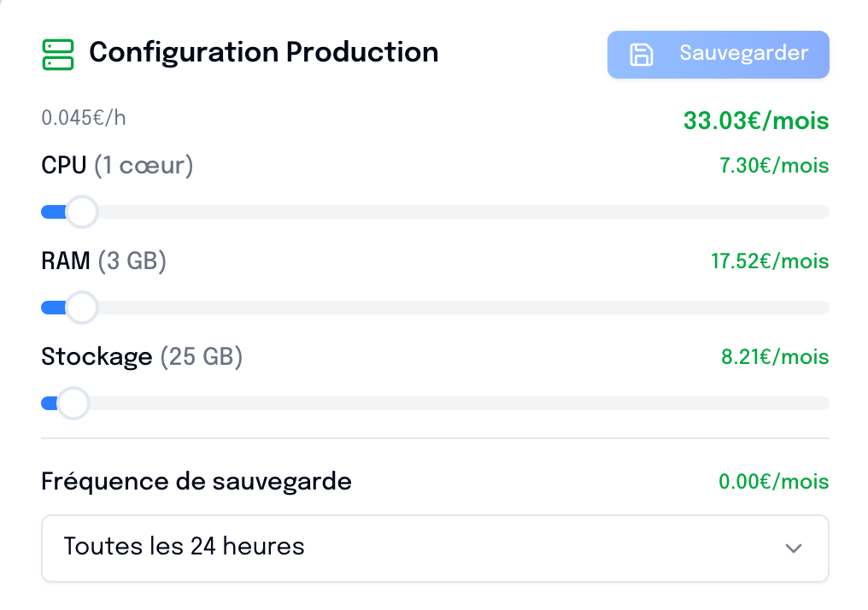Image resolution: width=868 pixels, height=610 pixels.
Task: Click the 33.03€/mois total price
Action: click(x=755, y=121)
